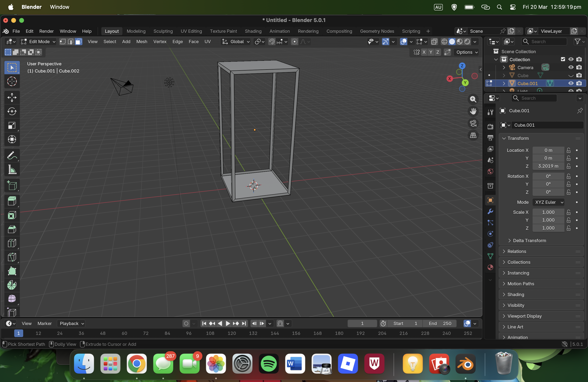
Task: Hide Camera object with eye icon
Action: [x=571, y=67]
